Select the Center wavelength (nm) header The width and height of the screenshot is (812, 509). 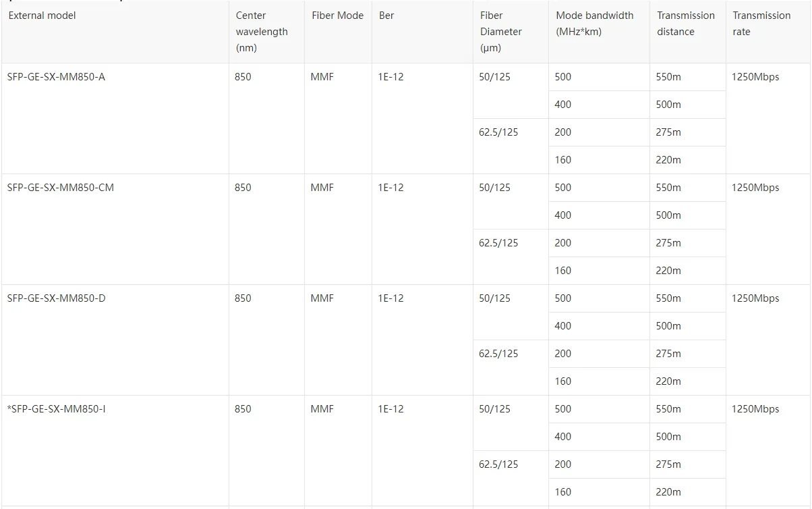click(x=262, y=32)
